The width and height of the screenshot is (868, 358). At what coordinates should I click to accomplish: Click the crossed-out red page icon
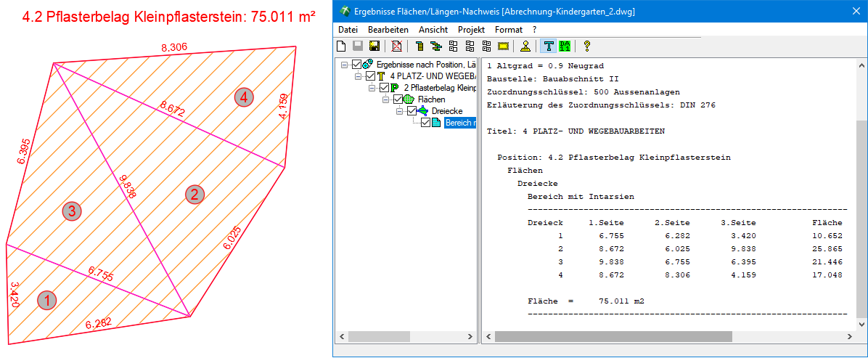396,46
